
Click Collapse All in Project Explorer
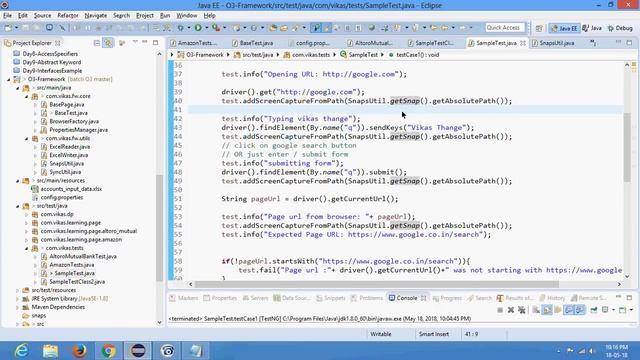(97, 43)
